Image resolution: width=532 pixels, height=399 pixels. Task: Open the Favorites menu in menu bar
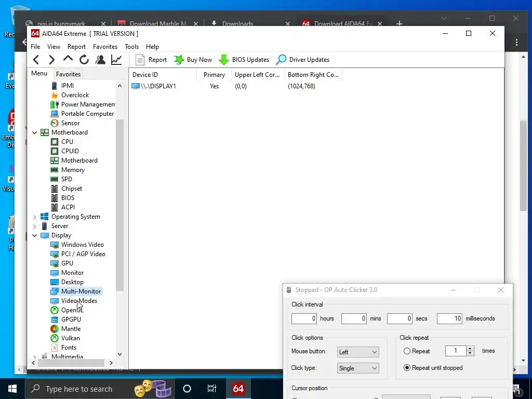pos(105,46)
